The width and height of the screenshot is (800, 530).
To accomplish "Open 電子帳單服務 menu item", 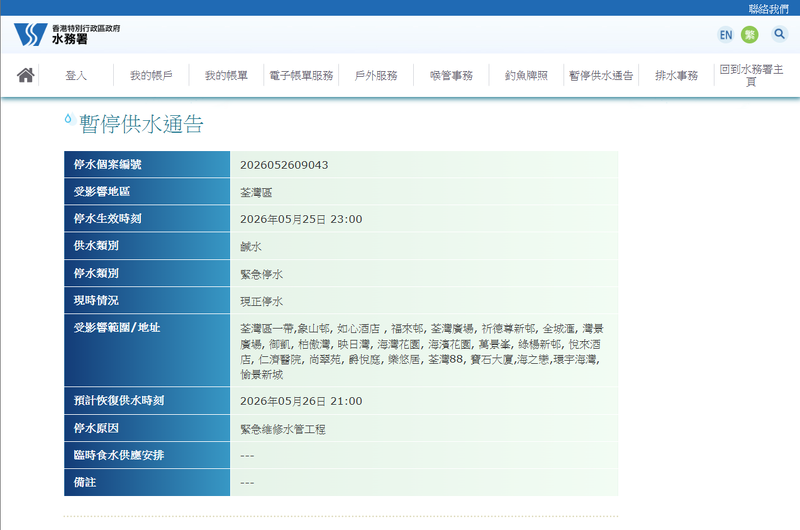I will click(x=301, y=75).
